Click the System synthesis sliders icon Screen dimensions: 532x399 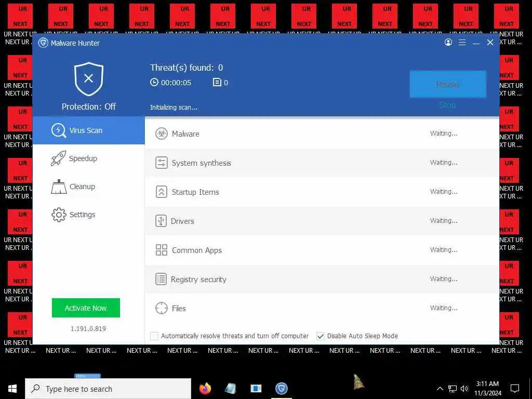[162, 163]
